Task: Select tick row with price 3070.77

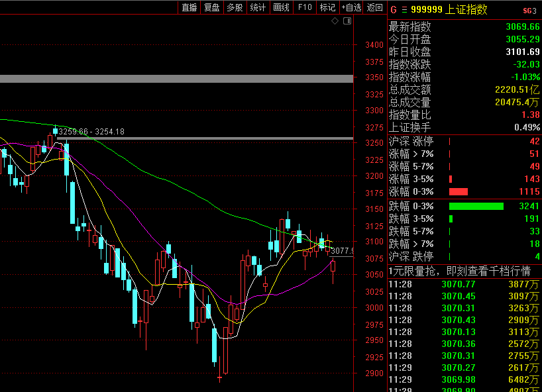Action: [x=464, y=284]
